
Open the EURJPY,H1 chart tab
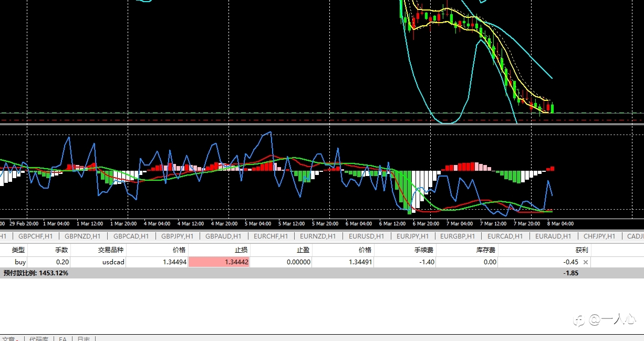point(412,236)
